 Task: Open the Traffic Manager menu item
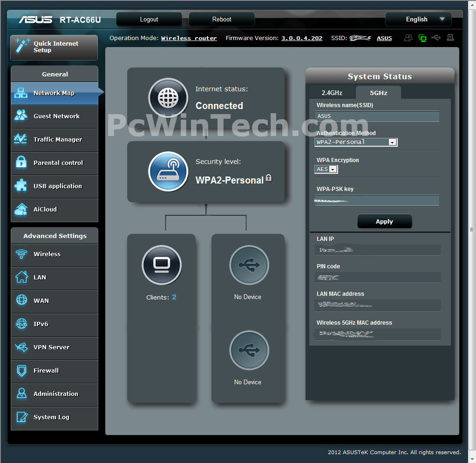pyautogui.click(x=54, y=140)
